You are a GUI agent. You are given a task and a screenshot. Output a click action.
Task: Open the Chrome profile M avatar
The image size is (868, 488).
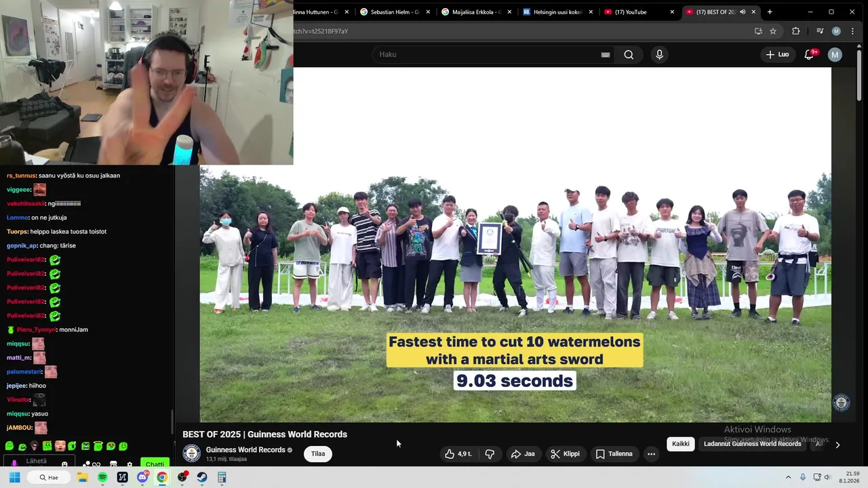pos(836,31)
